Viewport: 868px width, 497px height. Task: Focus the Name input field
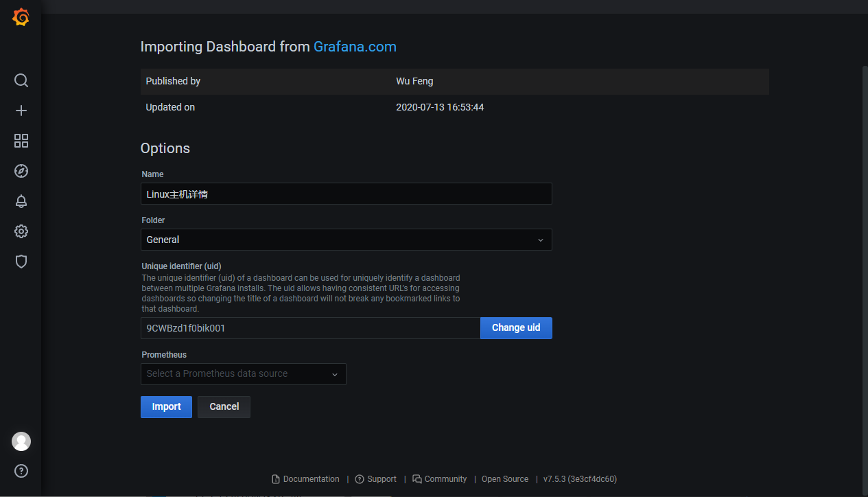click(x=346, y=194)
